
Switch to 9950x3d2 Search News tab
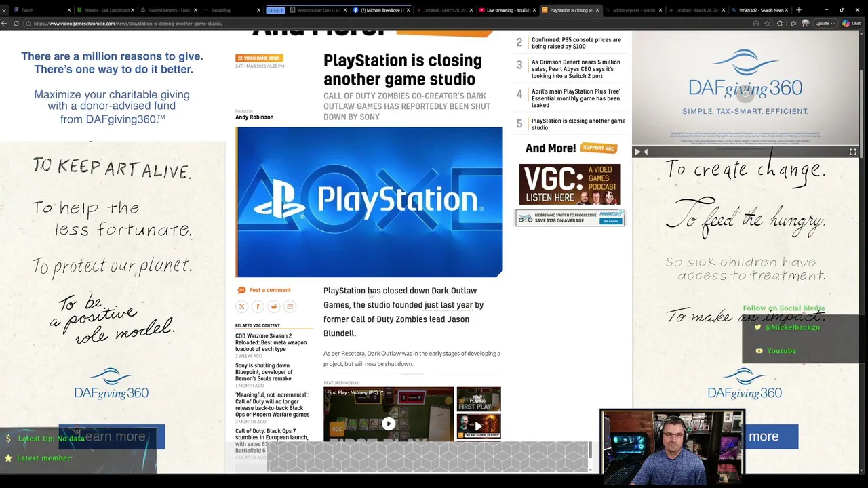(x=761, y=10)
